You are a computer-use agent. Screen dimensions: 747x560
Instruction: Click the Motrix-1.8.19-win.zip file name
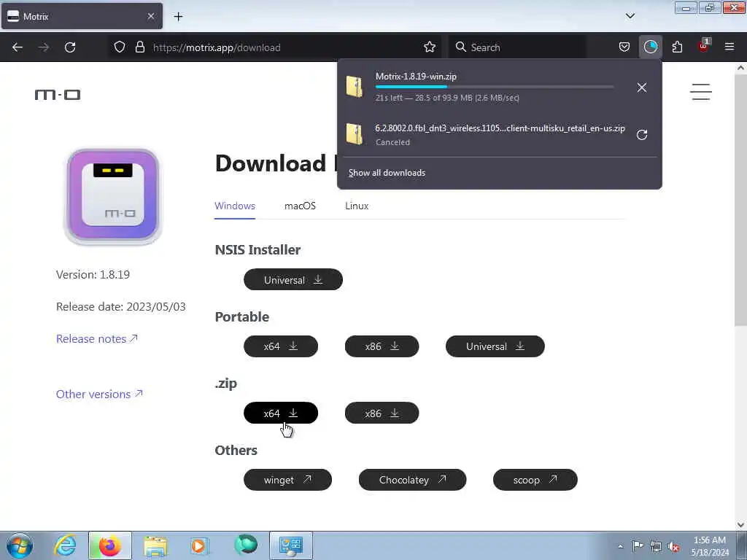(x=416, y=76)
